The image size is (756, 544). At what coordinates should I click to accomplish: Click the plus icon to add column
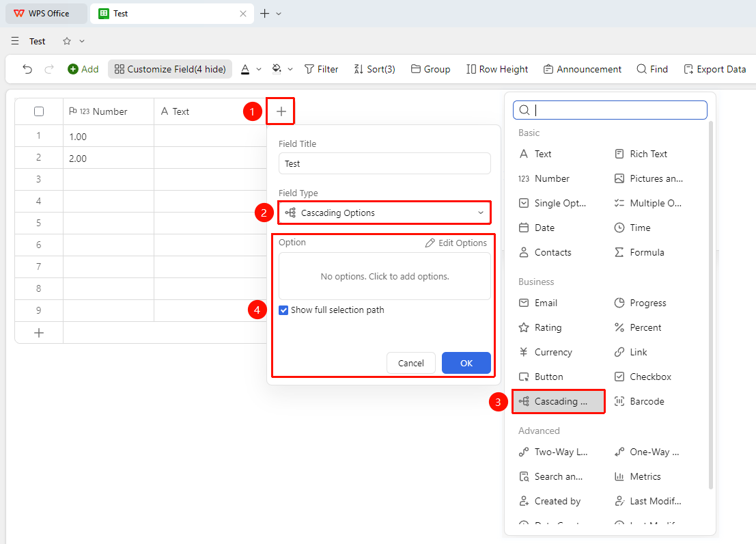tap(281, 111)
